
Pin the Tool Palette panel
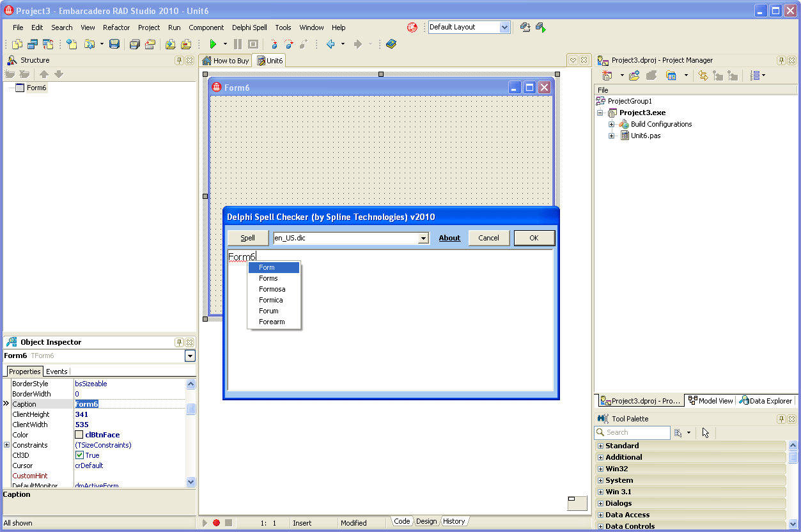pos(781,419)
